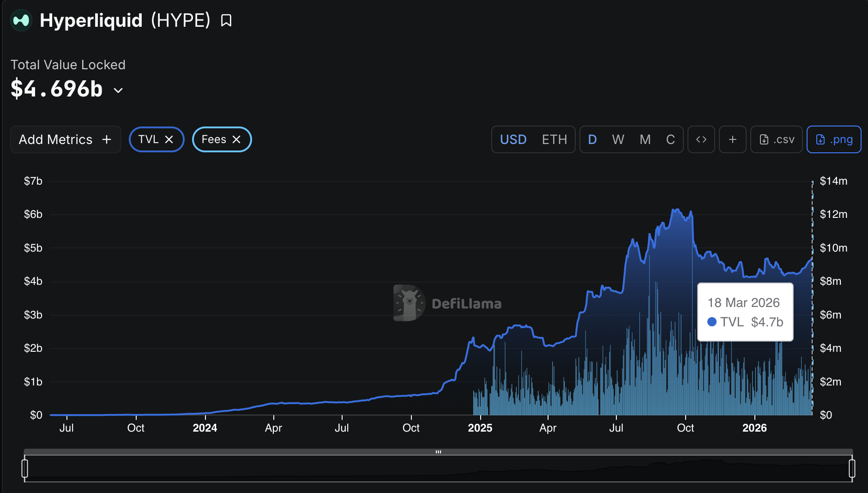Open the Add Metrics dropdown
This screenshot has height=493, width=868.
pos(66,139)
